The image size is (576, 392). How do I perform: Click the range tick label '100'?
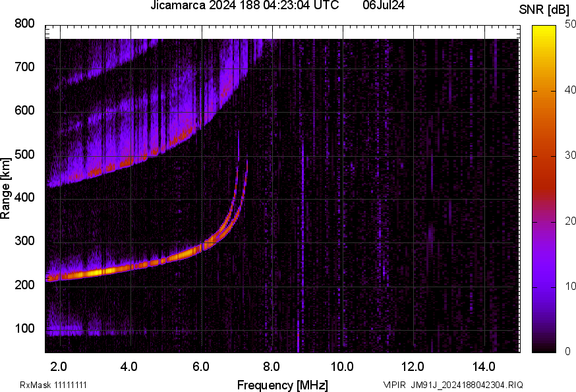pos(24,328)
